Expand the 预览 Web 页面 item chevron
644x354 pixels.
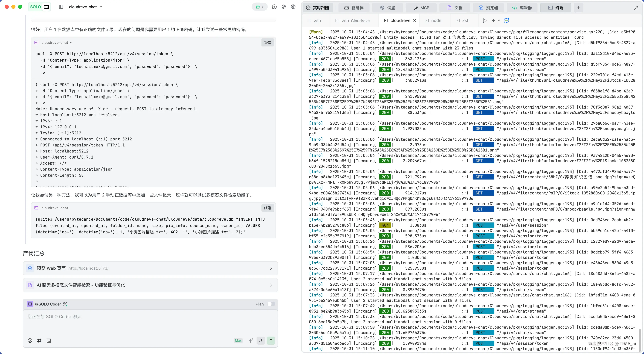tap(271, 268)
